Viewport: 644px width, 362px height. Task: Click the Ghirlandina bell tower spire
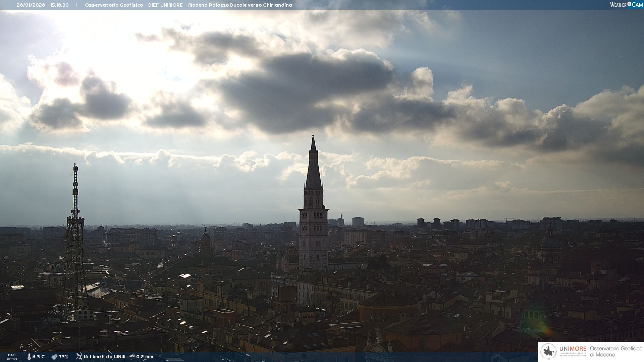coord(313,168)
